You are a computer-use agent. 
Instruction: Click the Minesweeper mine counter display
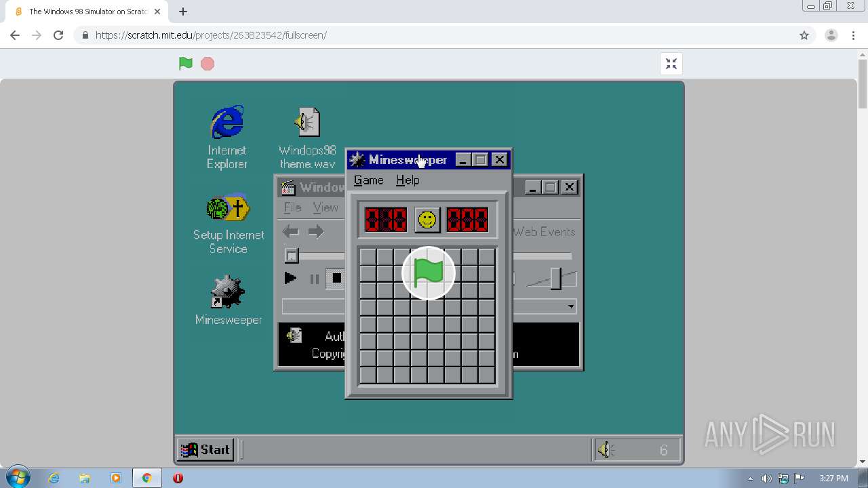386,220
